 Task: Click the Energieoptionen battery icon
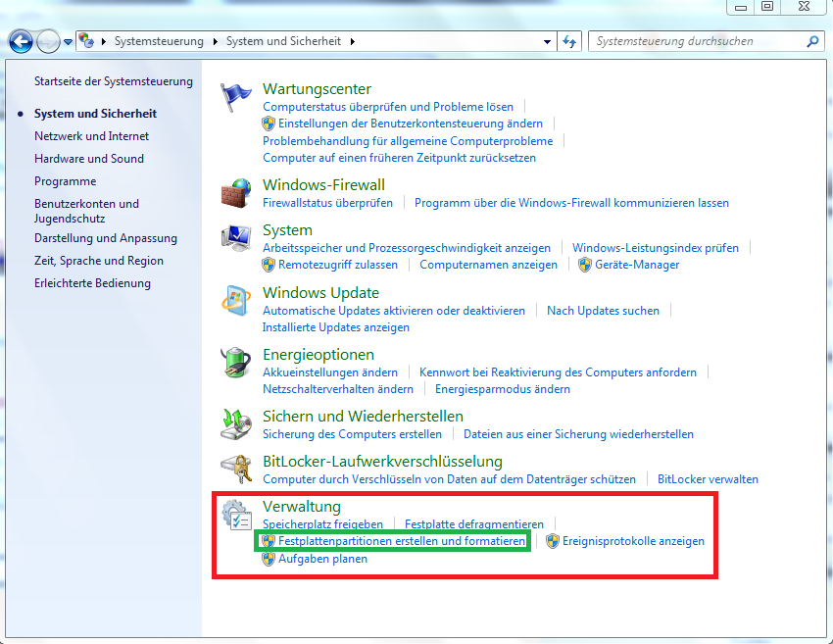pos(236,363)
